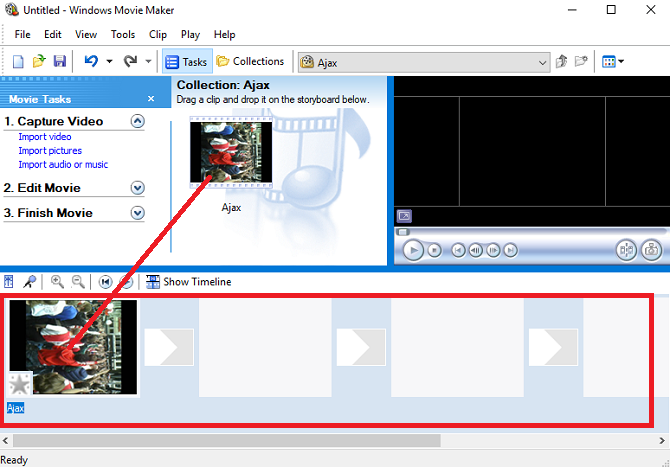The image size is (670, 467).
Task: Click the preview monitor seek bar
Action: pos(531,232)
